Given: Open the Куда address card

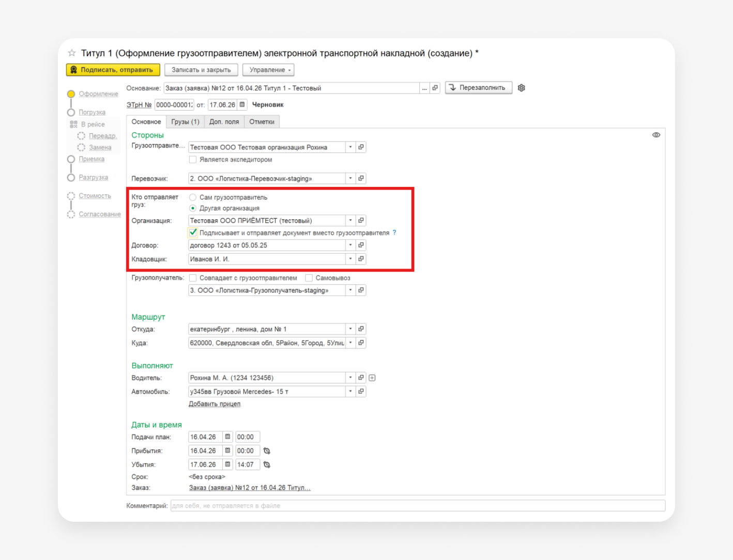Looking at the screenshot, I should coord(361,343).
